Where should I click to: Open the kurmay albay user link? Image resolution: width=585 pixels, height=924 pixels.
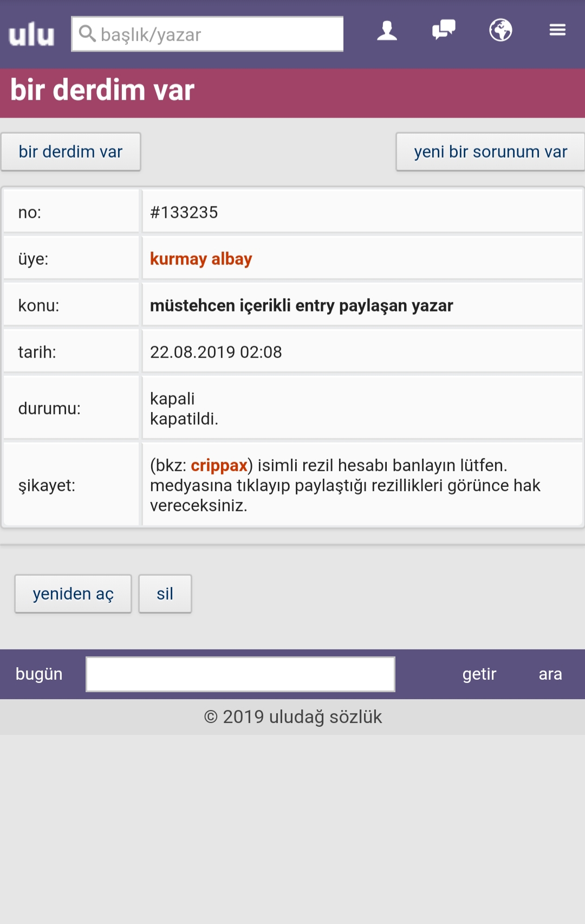(x=201, y=259)
